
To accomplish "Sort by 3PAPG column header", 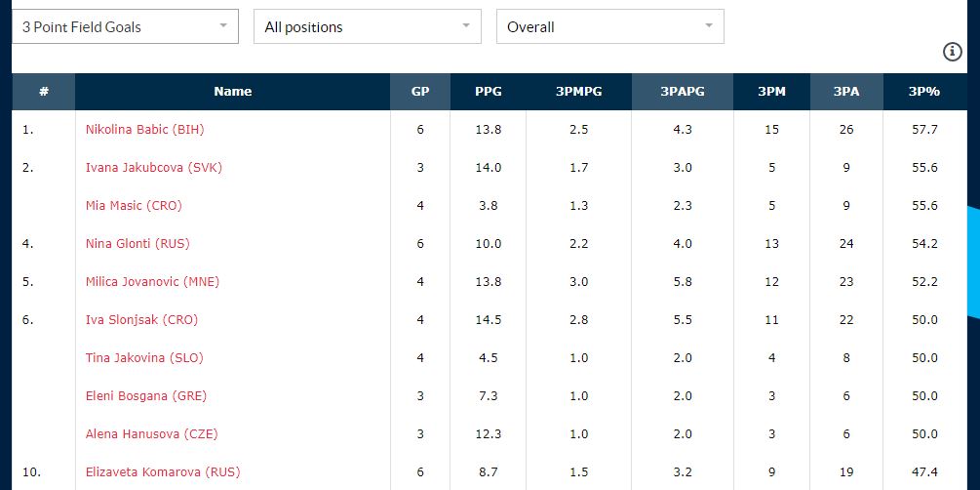I will (683, 92).
